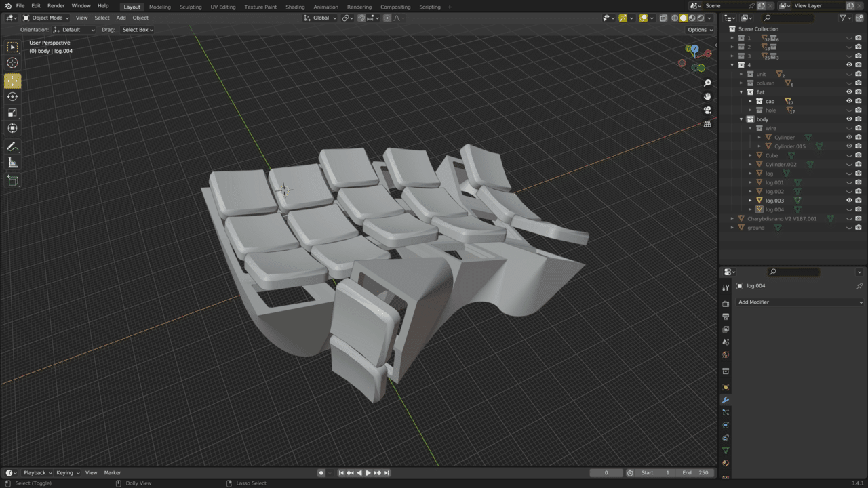Image resolution: width=868 pixels, height=488 pixels.
Task: Hide the log.003 object via its eye icon
Action: click(x=849, y=201)
